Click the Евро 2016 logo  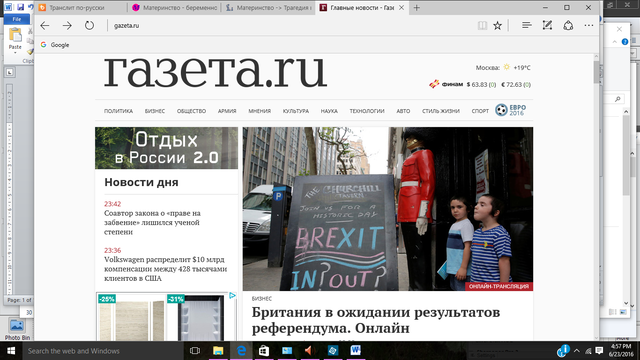click(x=511, y=110)
